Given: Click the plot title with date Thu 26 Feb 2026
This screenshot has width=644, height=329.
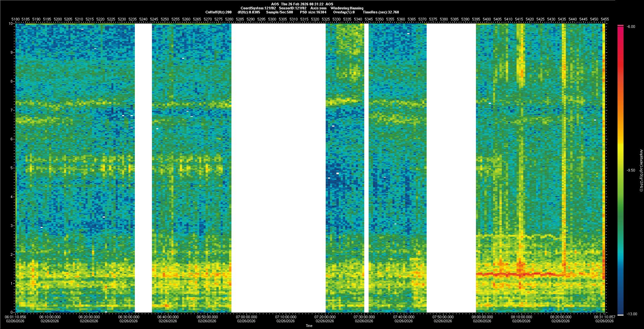Looking at the screenshot, I should click(302, 4).
